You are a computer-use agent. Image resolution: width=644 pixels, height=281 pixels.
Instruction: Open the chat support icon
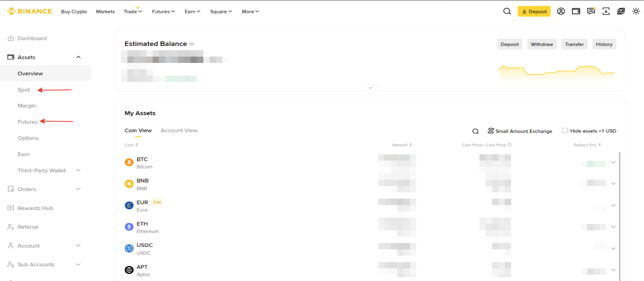tap(591, 11)
